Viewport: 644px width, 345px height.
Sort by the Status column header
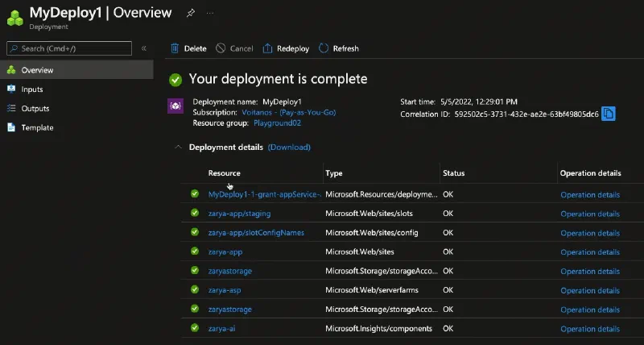click(454, 173)
